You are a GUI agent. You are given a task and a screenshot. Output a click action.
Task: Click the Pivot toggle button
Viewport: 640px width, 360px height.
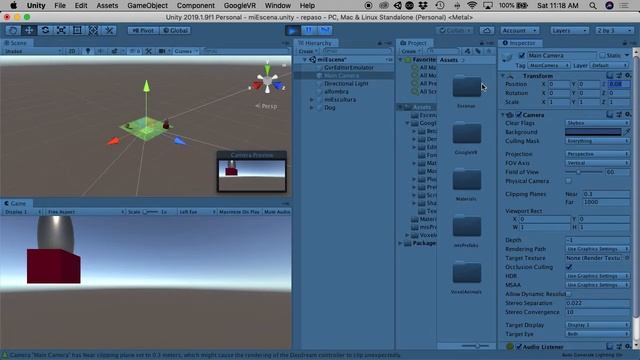(143, 30)
